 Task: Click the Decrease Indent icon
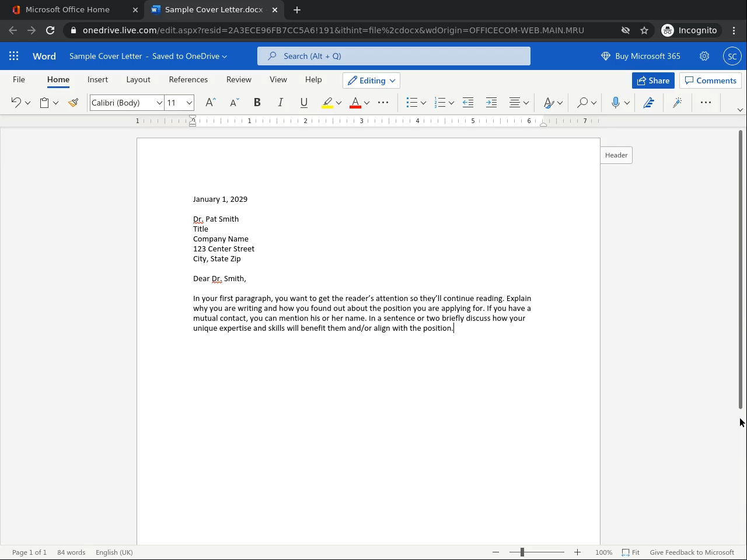click(468, 103)
